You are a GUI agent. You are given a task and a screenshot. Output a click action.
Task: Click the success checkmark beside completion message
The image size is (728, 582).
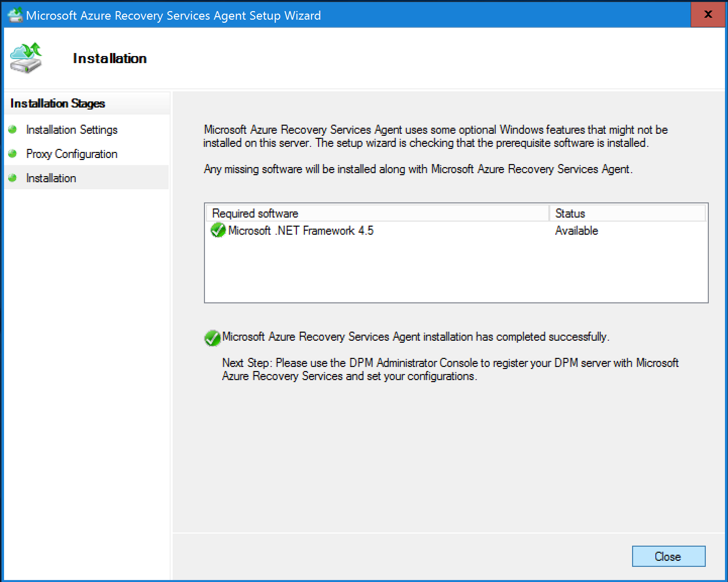coord(212,338)
